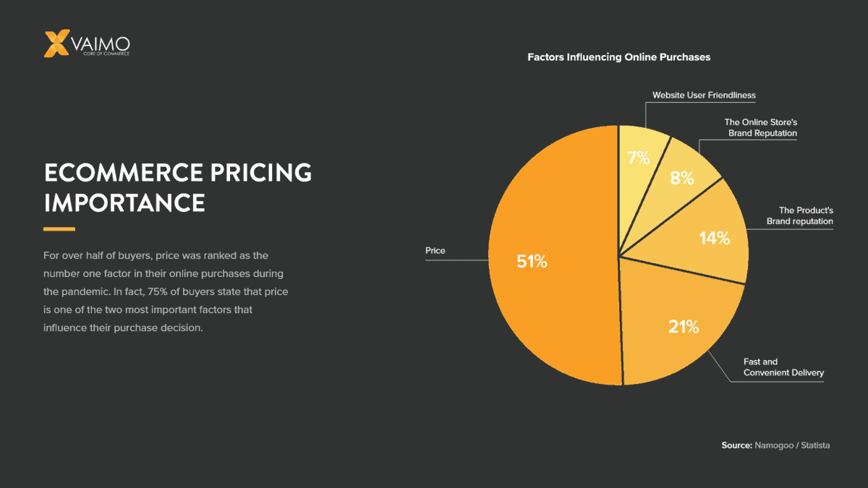Select the 21% delivery pie slice
This screenshot has height=488, width=868.
[681, 327]
